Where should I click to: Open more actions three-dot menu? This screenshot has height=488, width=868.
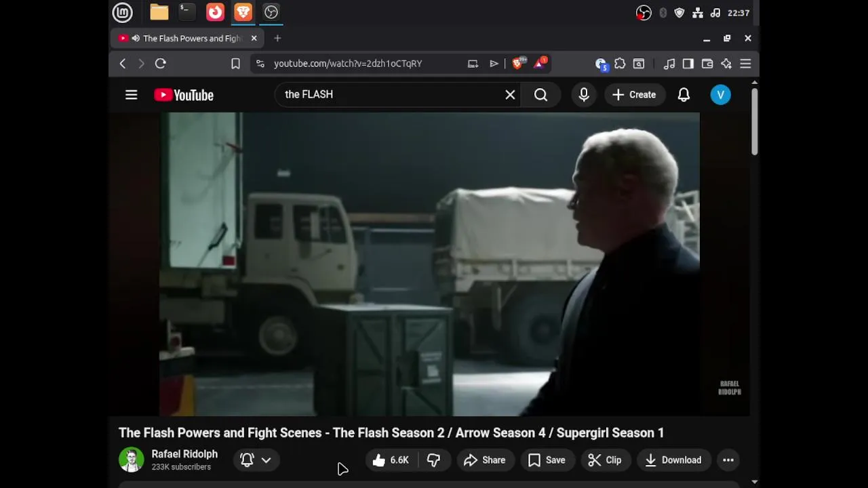tap(728, 460)
